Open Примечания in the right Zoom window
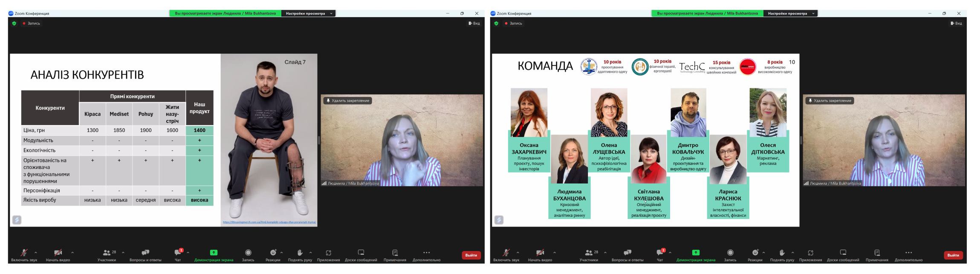Screen dimensions: 980x274 (x=877, y=254)
